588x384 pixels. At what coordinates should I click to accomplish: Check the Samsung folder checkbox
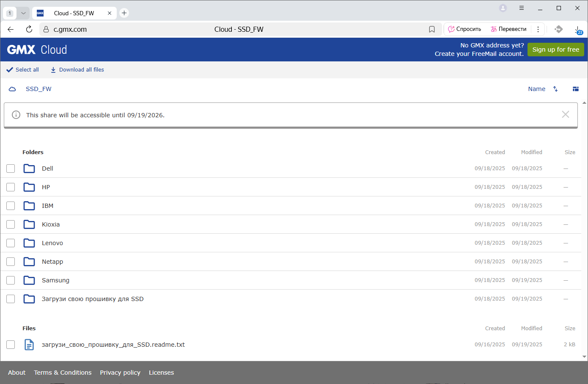11,280
